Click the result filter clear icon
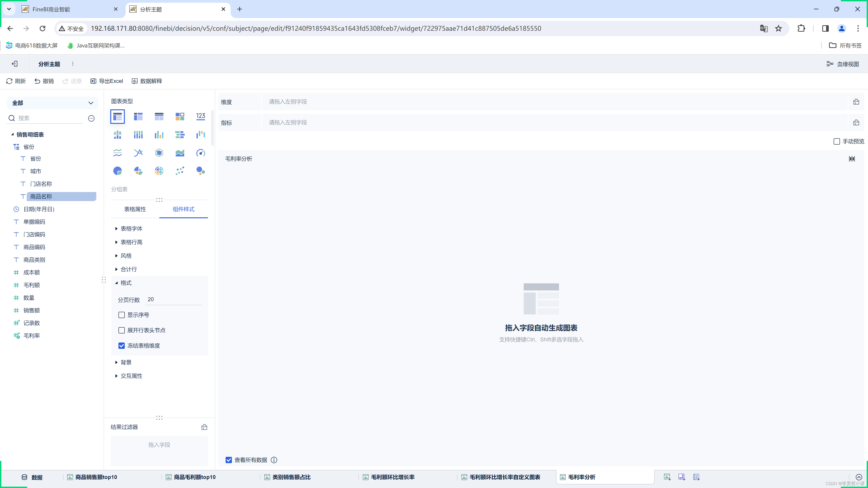868x488 pixels. coord(204,427)
